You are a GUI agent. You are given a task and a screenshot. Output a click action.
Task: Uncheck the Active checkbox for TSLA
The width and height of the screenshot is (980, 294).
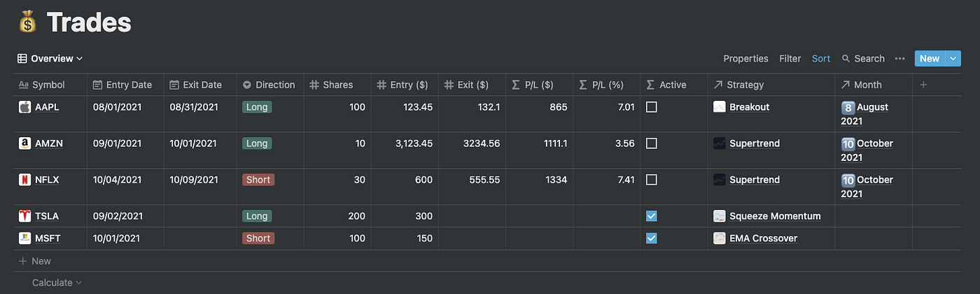tap(652, 216)
